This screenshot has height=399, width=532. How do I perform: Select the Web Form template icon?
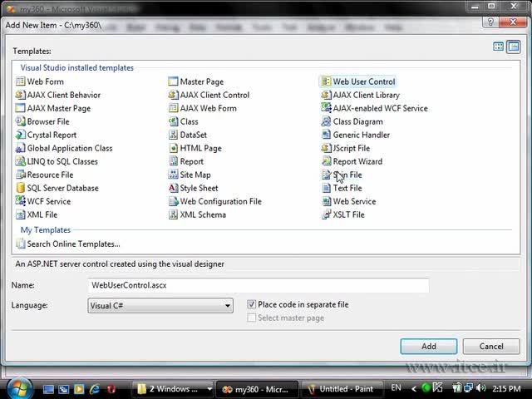click(20, 81)
